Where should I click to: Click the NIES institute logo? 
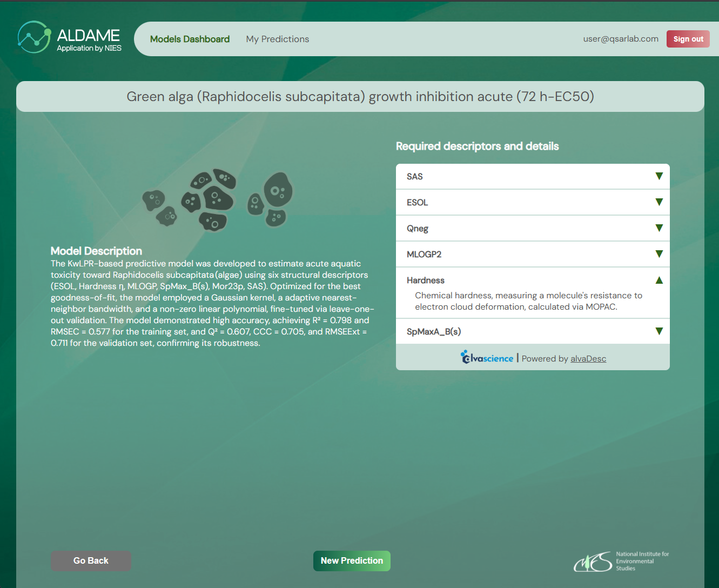(x=621, y=562)
